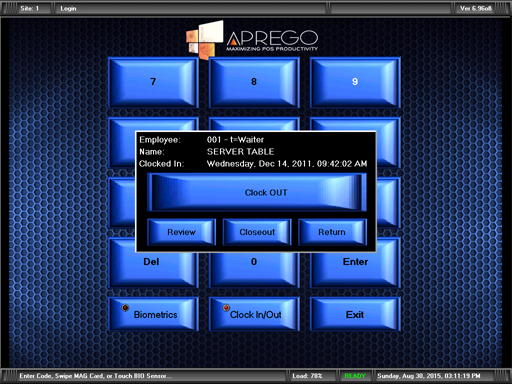Open the Clock In/Out function button

[x=254, y=314]
